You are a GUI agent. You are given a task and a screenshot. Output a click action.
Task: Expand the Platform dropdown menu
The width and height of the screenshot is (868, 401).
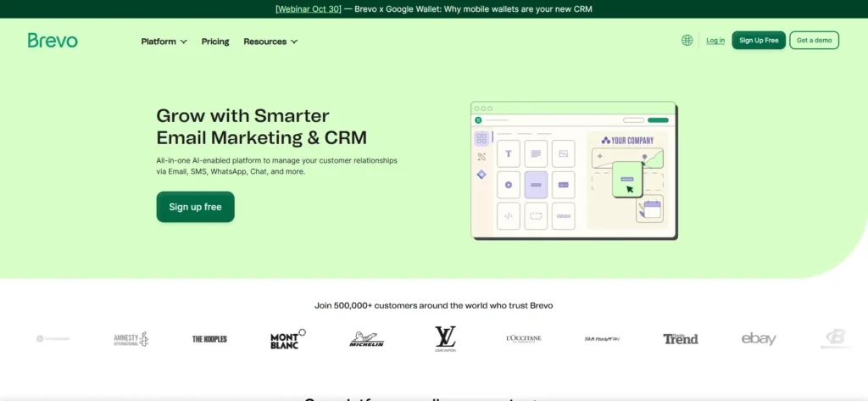164,42
